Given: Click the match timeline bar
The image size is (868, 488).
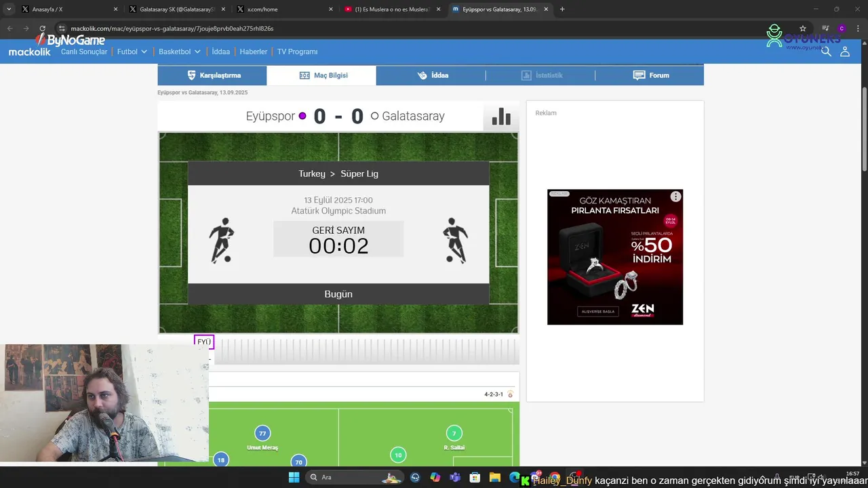Looking at the screenshot, I should click(366, 350).
